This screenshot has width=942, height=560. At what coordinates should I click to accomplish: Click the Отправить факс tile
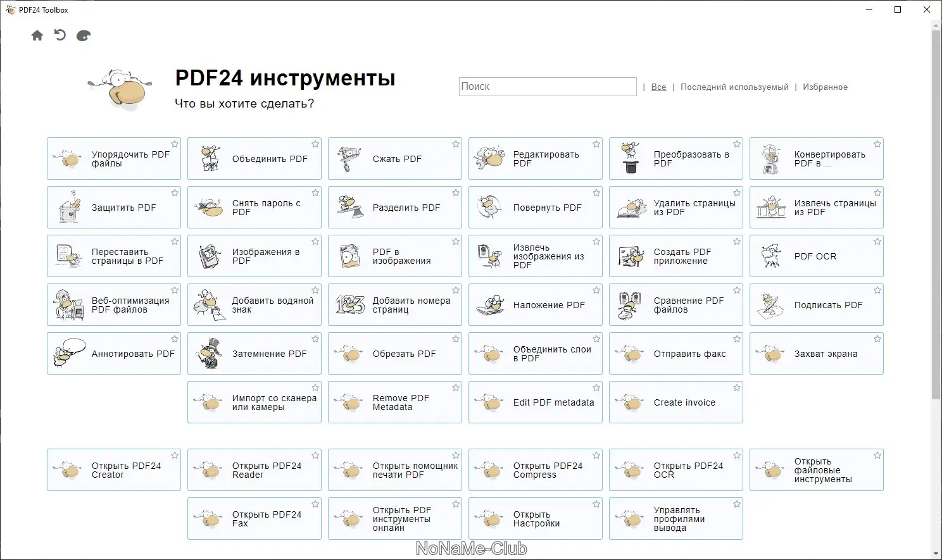[x=676, y=354]
